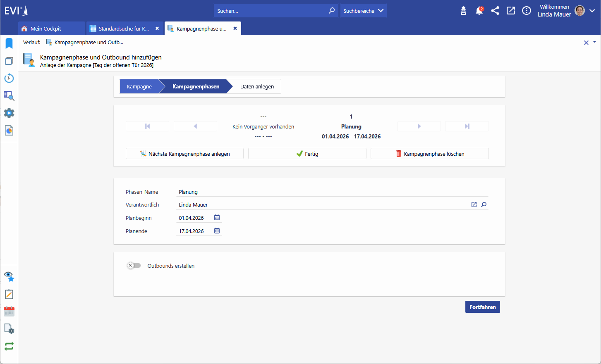This screenshot has width=601, height=364.
Task: Open the red calendar icon in sidebar
Action: pos(9,312)
